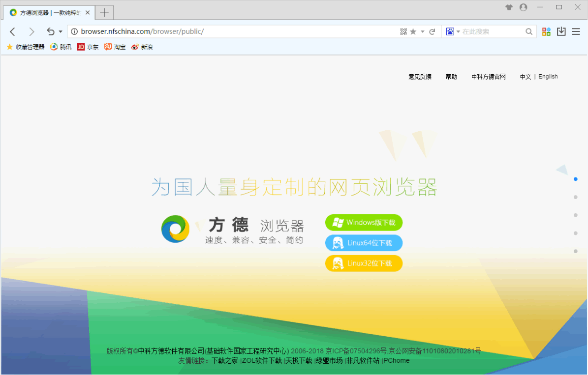Open the QR code icon in address bar
The height and width of the screenshot is (375, 588).
[403, 31]
